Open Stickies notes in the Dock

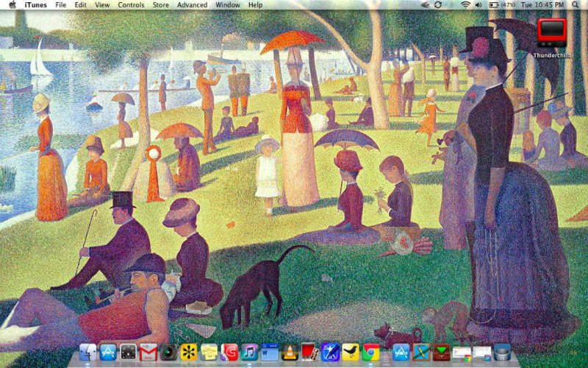[209, 353]
